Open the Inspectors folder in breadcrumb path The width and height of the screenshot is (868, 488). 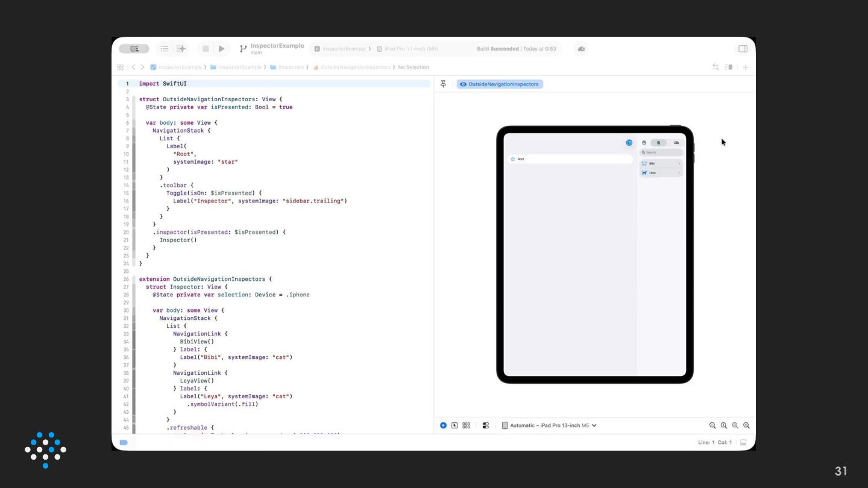[x=290, y=67]
